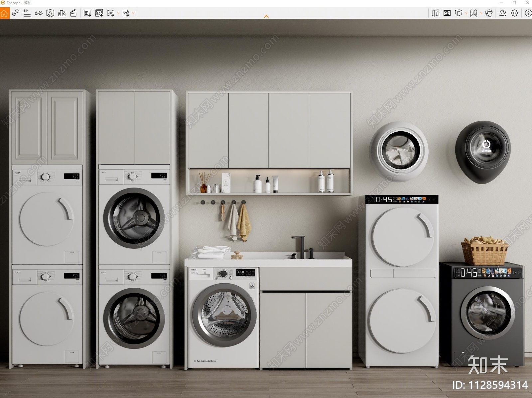
Task: Maximize the Enscape window
Action: (514, 3)
